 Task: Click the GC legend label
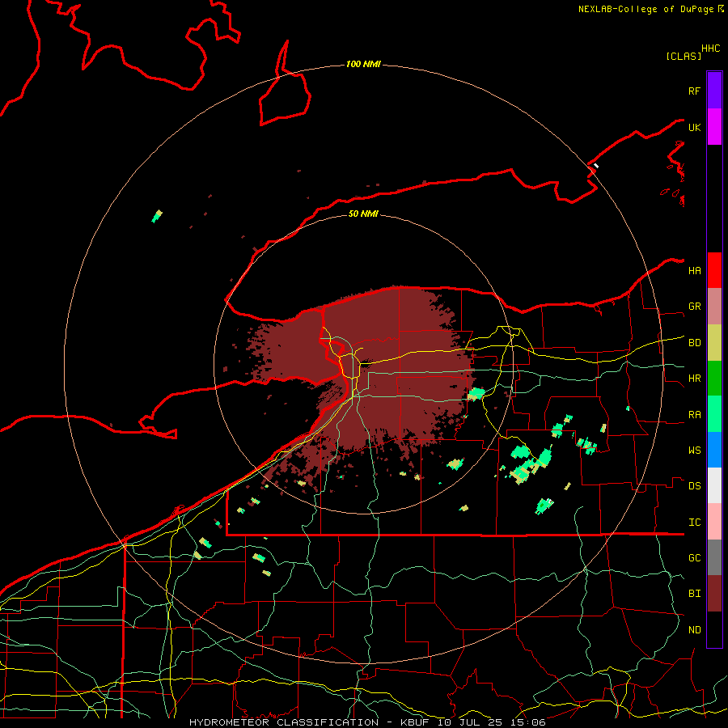pyautogui.click(x=694, y=558)
